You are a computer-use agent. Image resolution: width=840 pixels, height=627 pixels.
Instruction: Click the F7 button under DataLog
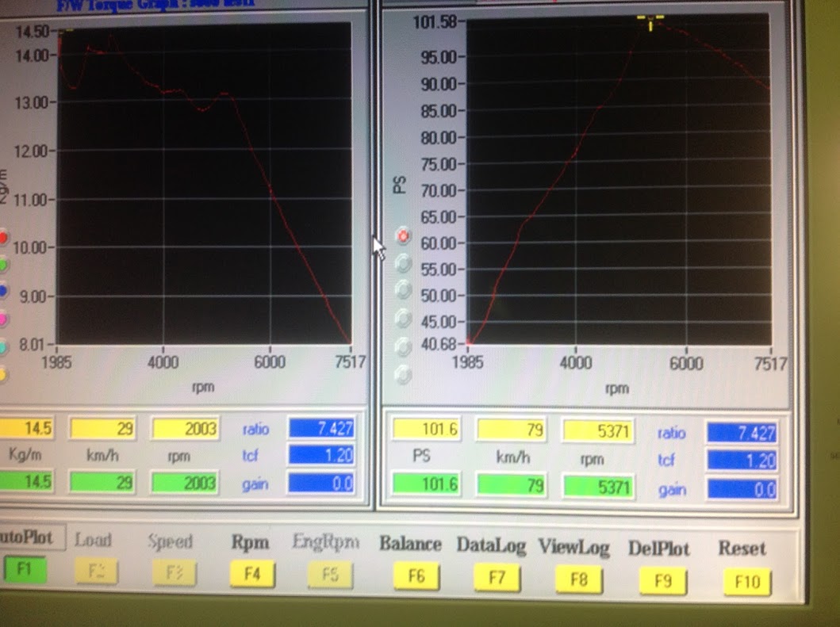pyautogui.click(x=497, y=578)
